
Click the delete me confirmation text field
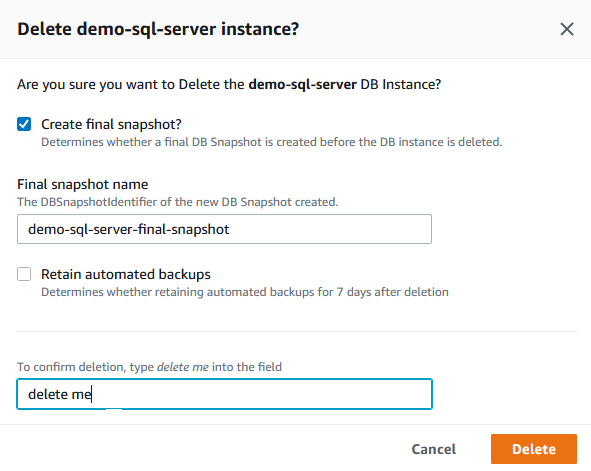pyautogui.click(x=224, y=394)
